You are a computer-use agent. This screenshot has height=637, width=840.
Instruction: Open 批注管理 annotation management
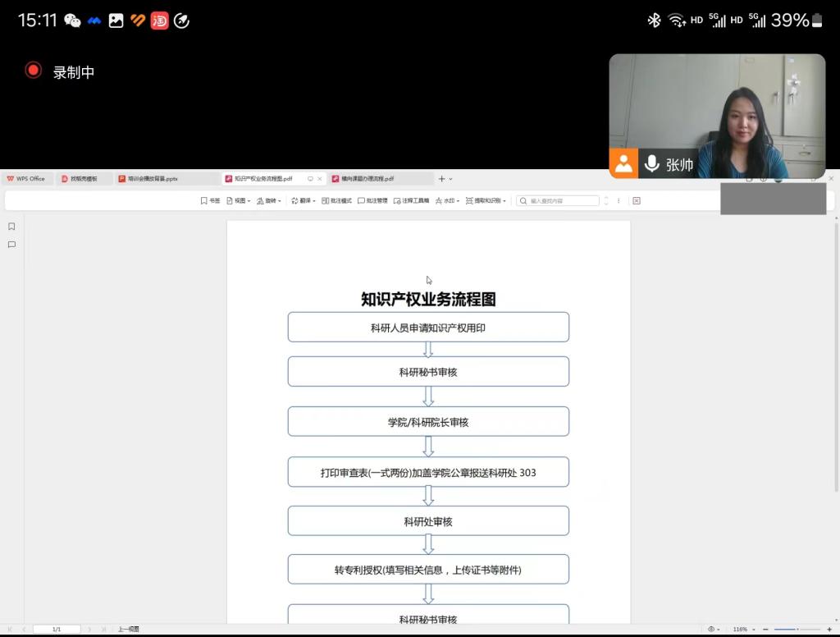[x=372, y=201]
